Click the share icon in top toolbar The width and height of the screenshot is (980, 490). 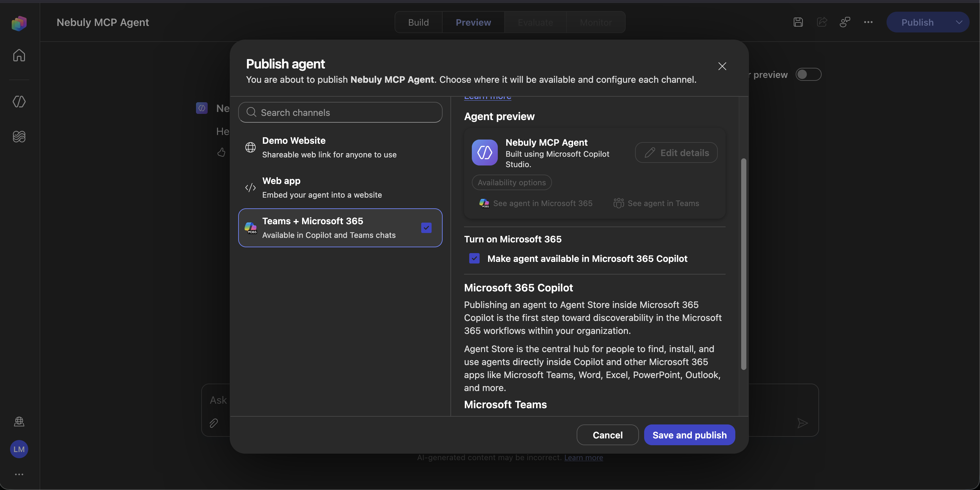click(822, 22)
